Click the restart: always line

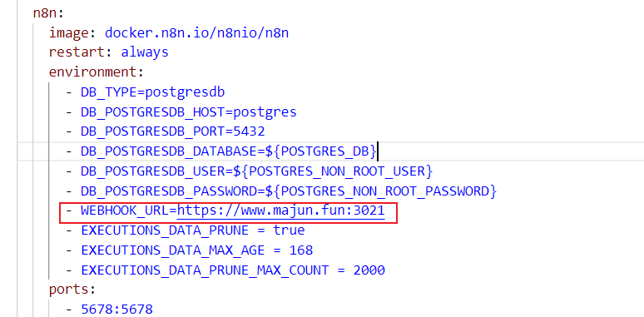point(109,52)
